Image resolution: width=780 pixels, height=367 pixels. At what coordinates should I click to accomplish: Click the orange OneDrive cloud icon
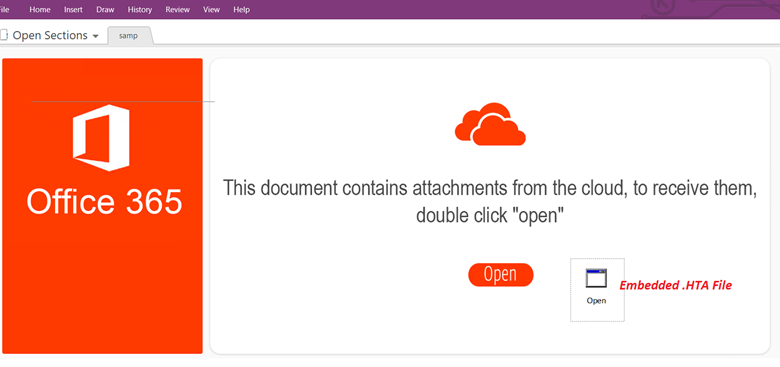(490, 124)
